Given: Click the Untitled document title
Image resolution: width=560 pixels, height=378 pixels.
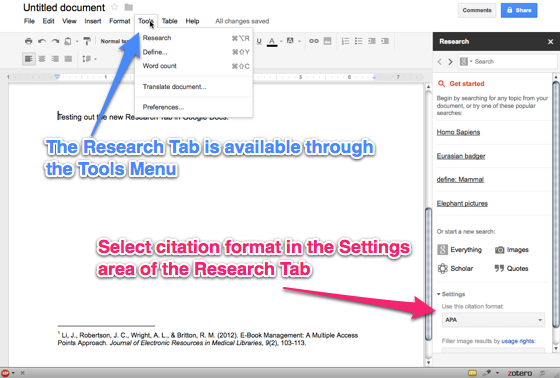Looking at the screenshot, I should coord(64,8).
